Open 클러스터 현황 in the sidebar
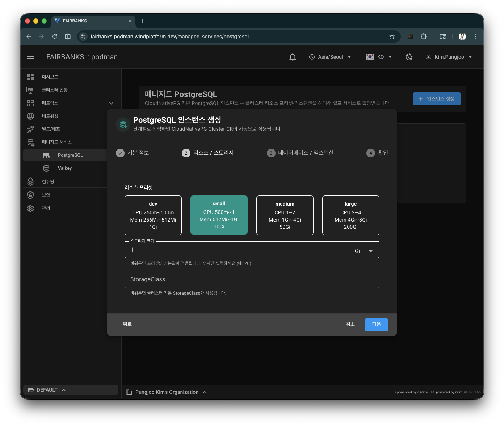504x426 pixels. coord(55,90)
